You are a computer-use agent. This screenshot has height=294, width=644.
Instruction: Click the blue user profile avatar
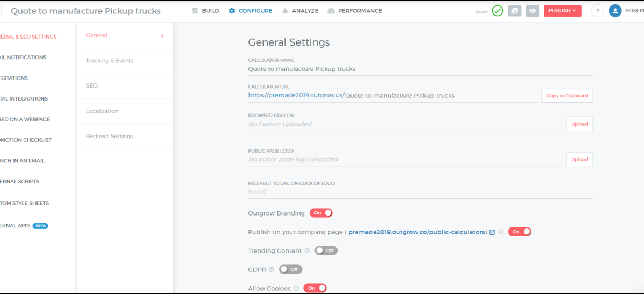tap(615, 11)
